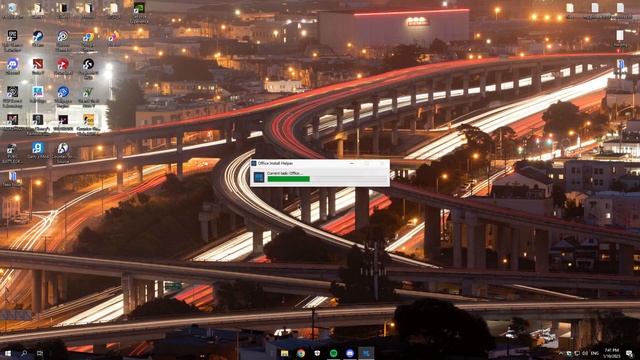Select the Dota 2 desktop shortcut

(x=38, y=67)
